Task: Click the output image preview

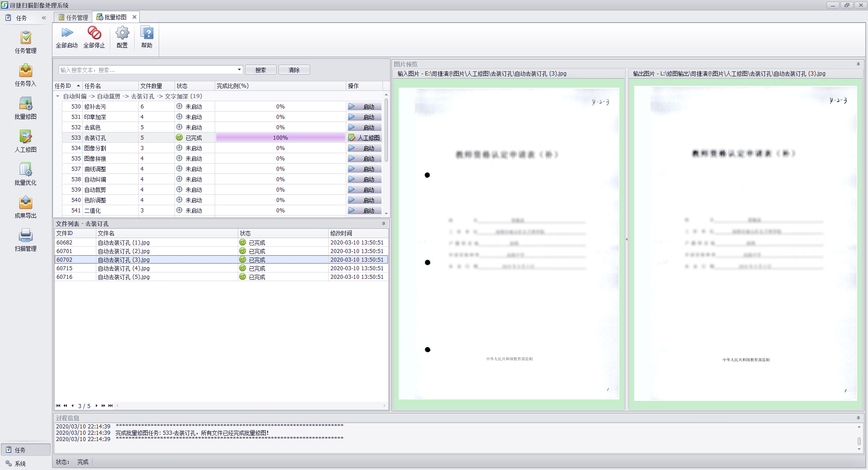Action: click(745, 244)
